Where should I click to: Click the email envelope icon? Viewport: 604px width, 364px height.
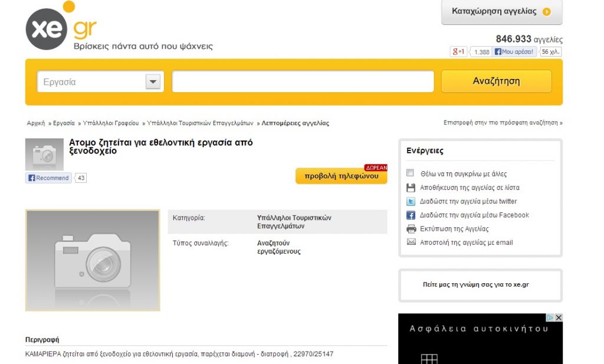click(411, 242)
